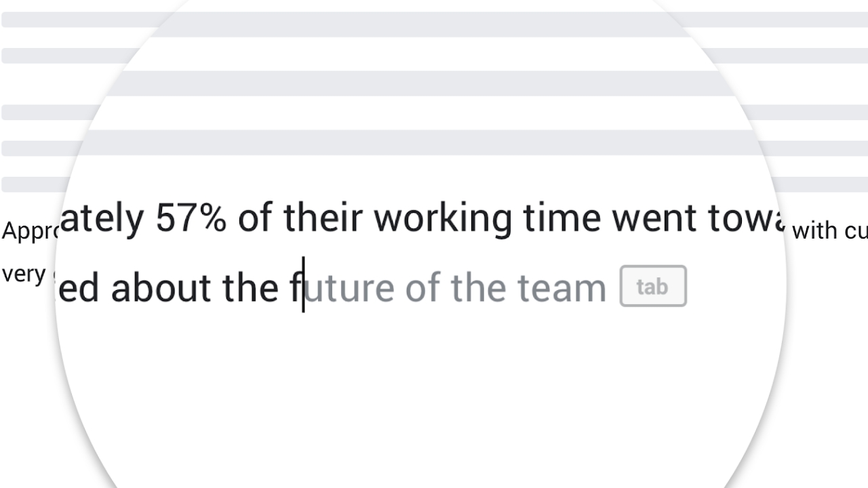Screen dimensions: 868x488
Task: Click the word "time" in the magnified line
Action: click(x=561, y=219)
